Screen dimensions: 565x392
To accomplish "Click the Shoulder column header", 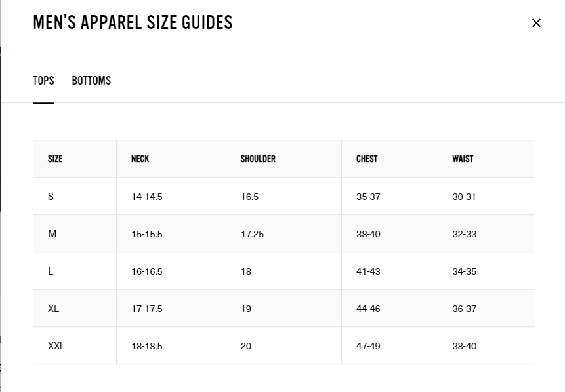I will point(258,159).
